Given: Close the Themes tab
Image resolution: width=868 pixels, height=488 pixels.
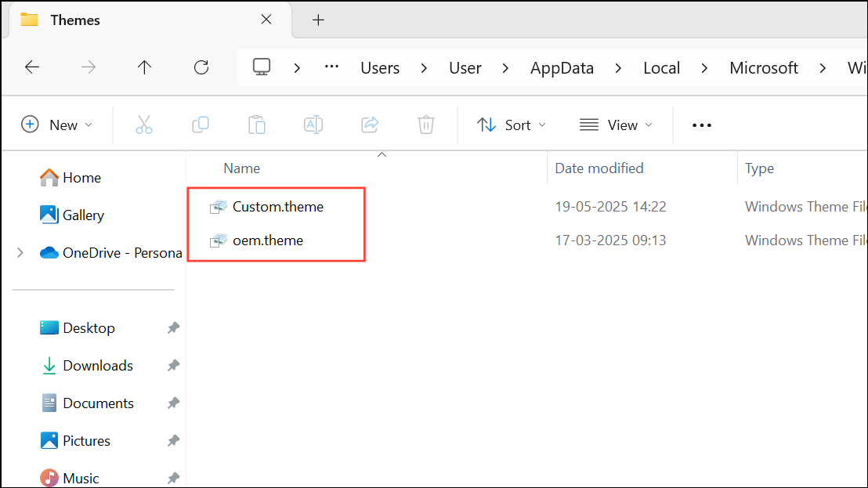Looking at the screenshot, I should point(266,20).
